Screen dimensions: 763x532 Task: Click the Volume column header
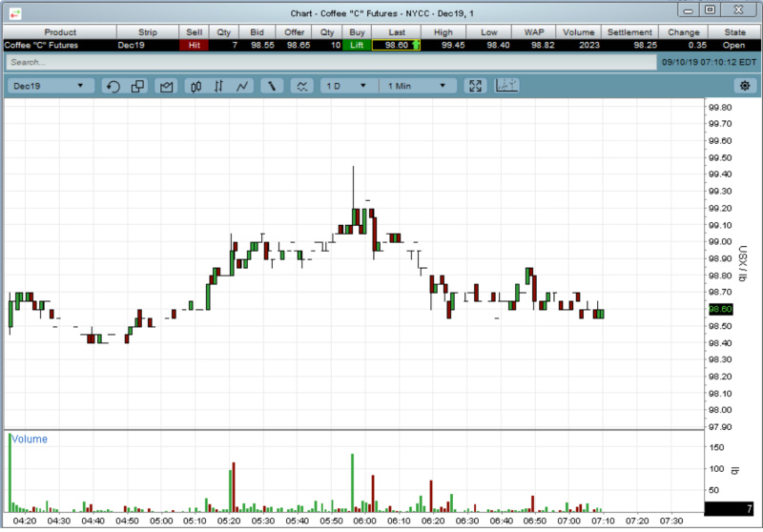click(x=578, y=32)
